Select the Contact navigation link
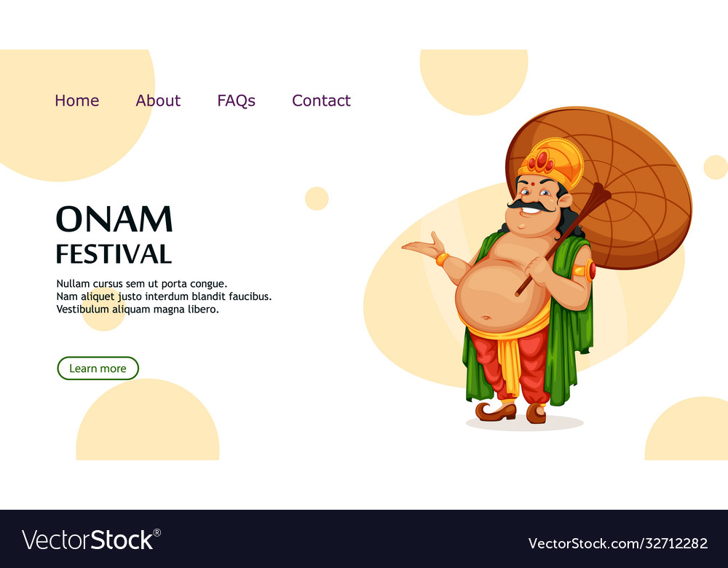This screenshot has width=728, height=568. coord(321,100)
